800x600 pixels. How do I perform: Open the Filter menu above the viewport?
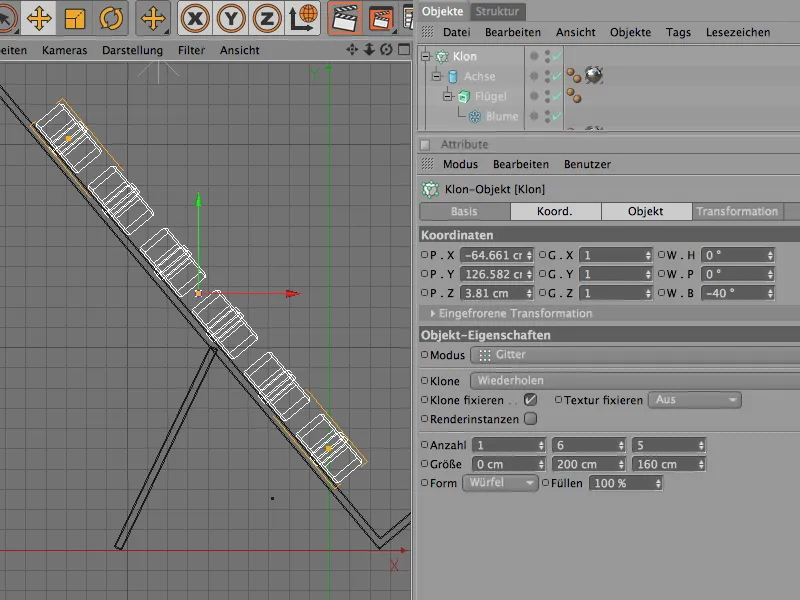tap(191, 49)
